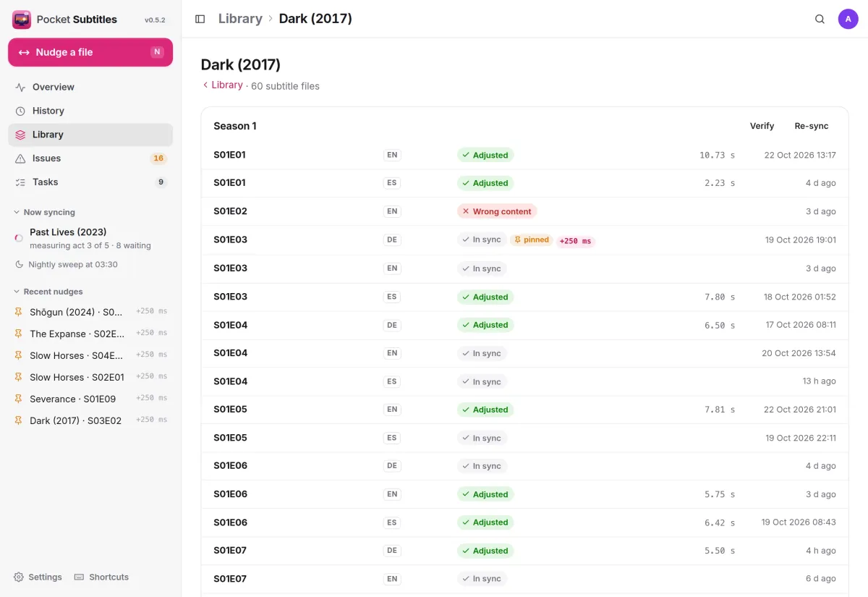Image resolution: width=868 pixels, height=597 pixels.
Task: Select the Wrong content S01E02 row
Action: 524,211
